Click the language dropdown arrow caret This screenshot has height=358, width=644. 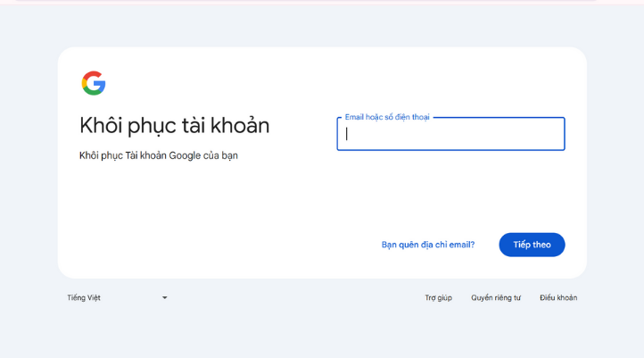(164, 298)
